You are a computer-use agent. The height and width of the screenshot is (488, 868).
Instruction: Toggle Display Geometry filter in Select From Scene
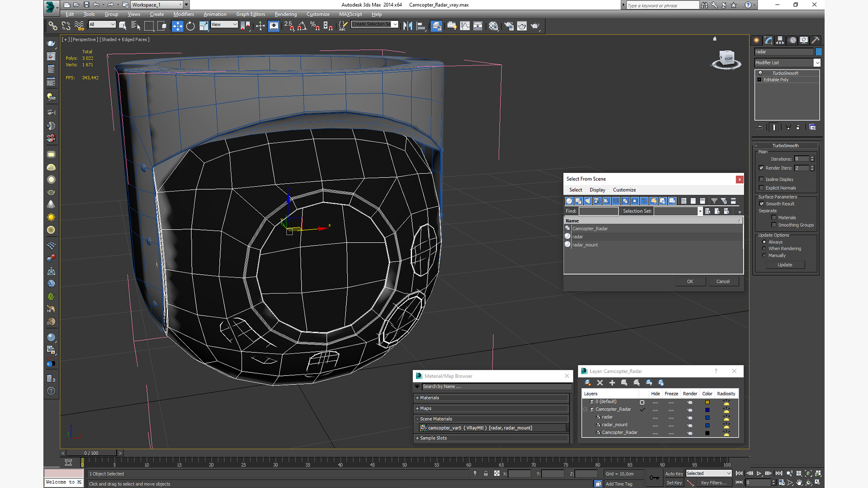[x=569, y=201]
